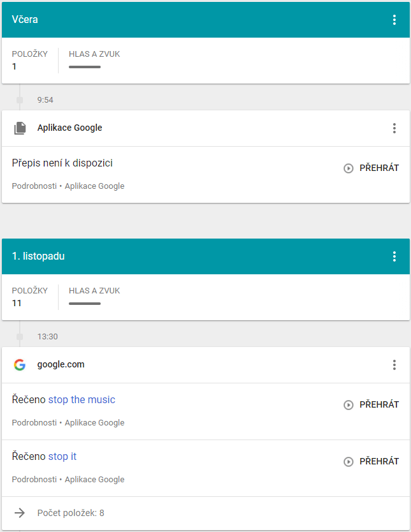
Task: Open Podrobnosti under 'Přepis není k dispozici'
Action: pos(34,186)
